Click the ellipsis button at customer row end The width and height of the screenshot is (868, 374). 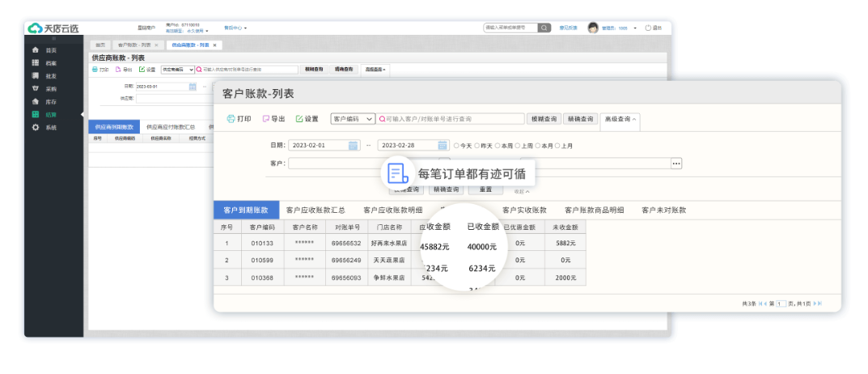click(676, 164)
